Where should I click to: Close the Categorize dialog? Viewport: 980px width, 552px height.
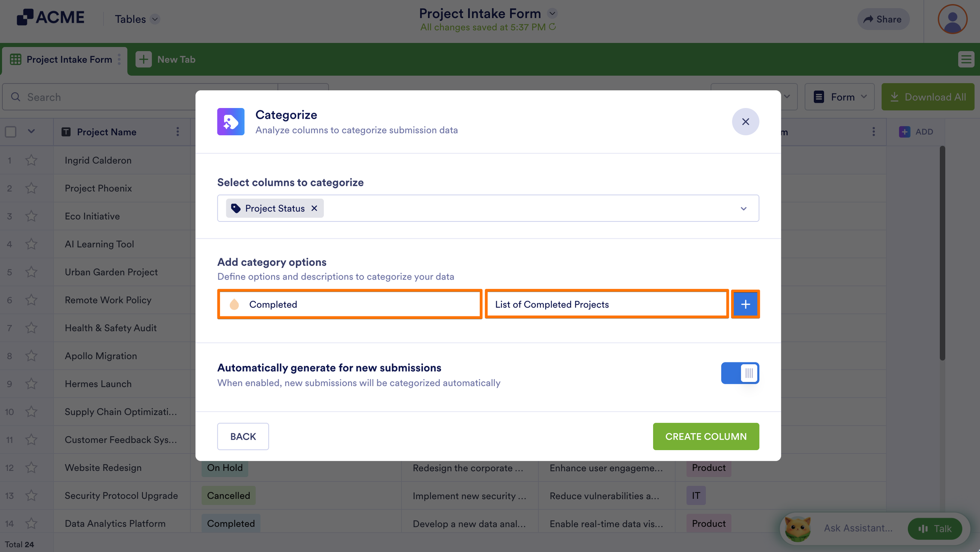point(745,122)
